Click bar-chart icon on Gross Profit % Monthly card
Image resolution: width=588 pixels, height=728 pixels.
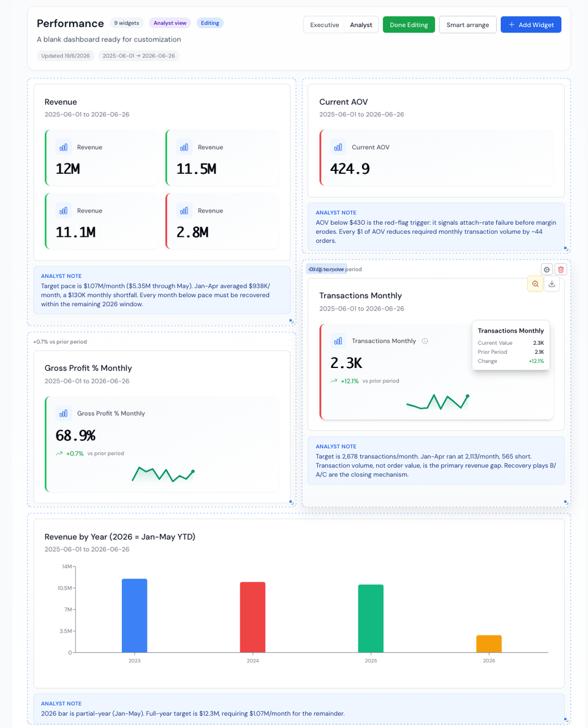[63, 413]
